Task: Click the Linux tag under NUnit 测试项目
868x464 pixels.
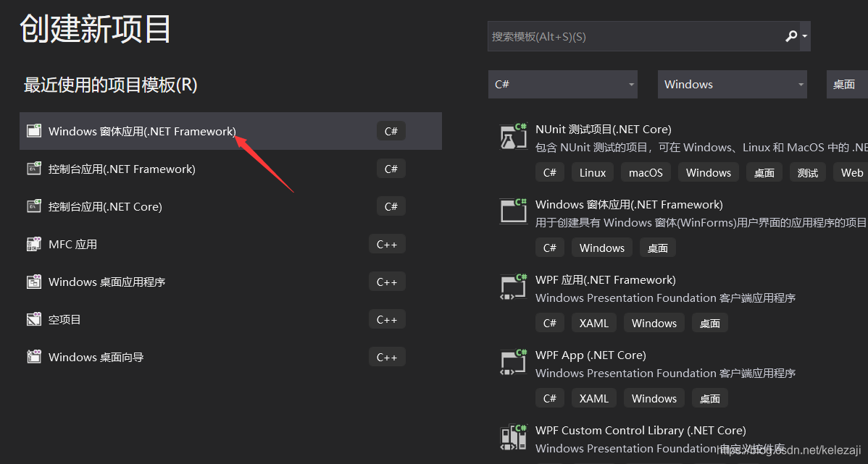Action: (593, 172)
